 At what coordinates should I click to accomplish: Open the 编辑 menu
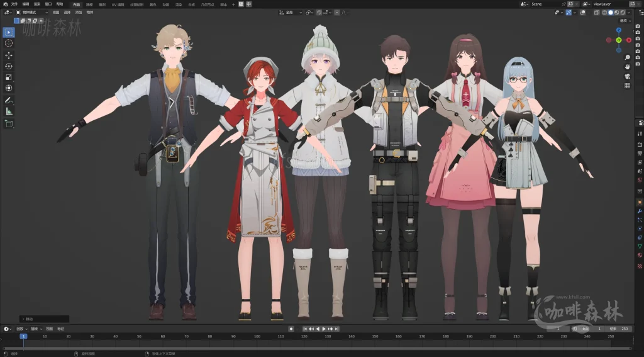(25, 4)
